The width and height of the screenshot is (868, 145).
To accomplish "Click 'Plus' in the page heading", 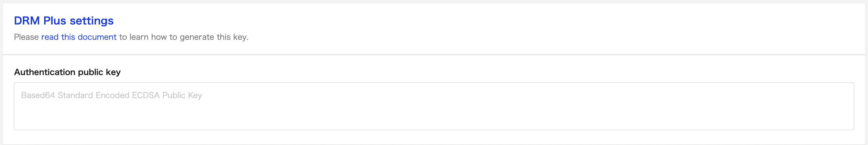I will click(55, 21).
